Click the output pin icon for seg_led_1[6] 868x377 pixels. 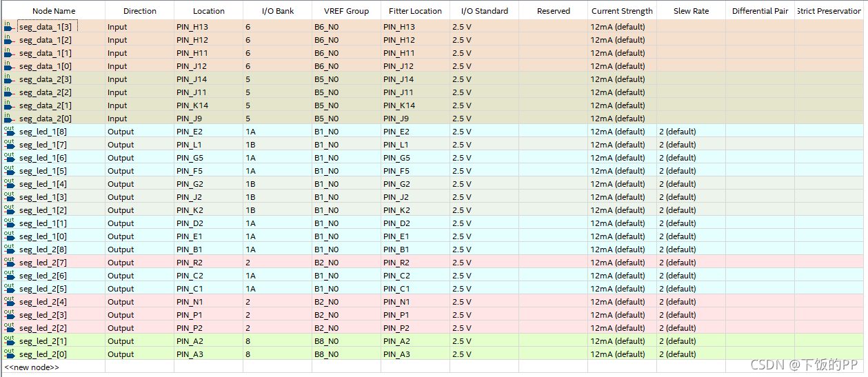click(9, 157)
